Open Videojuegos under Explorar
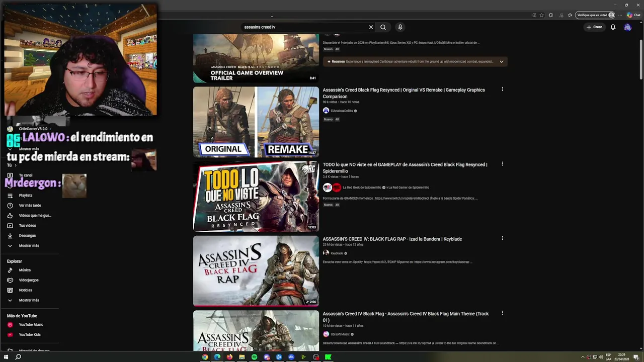Screen dimensions: 644x362 click(x=29, y=280)
